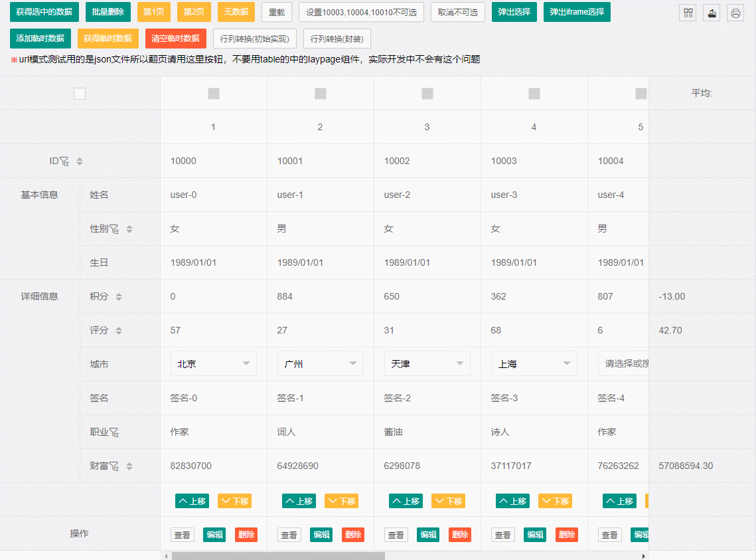Open the 上海 city dropdown
756x560 pixels.
tap(534, 363)
